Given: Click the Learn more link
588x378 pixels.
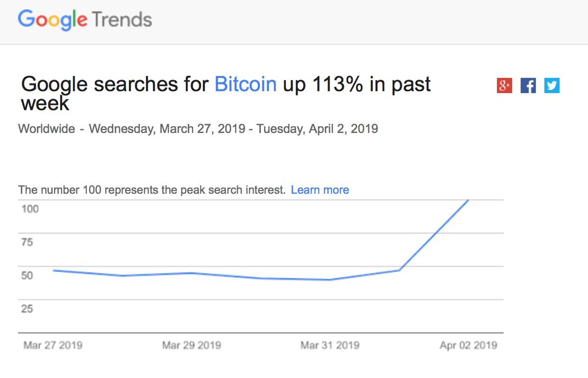Looking at the screenshot, I should coord(320,190).
